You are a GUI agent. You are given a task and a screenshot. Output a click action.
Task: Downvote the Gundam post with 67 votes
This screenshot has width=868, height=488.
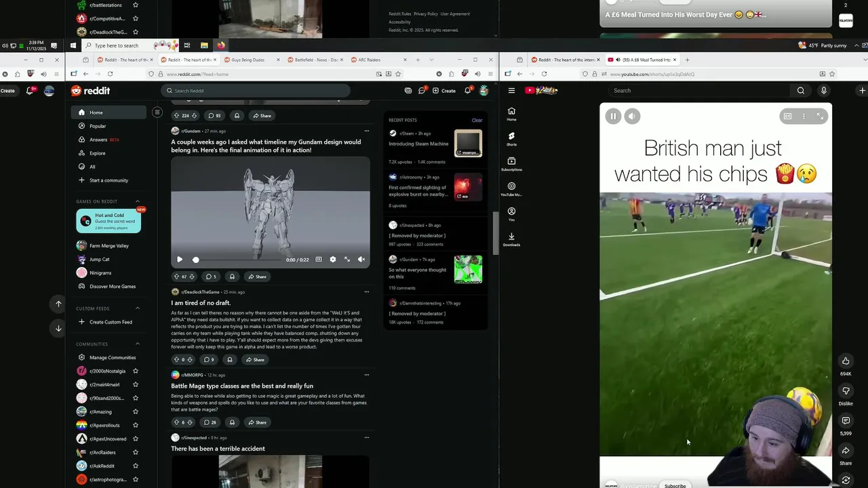192,277
